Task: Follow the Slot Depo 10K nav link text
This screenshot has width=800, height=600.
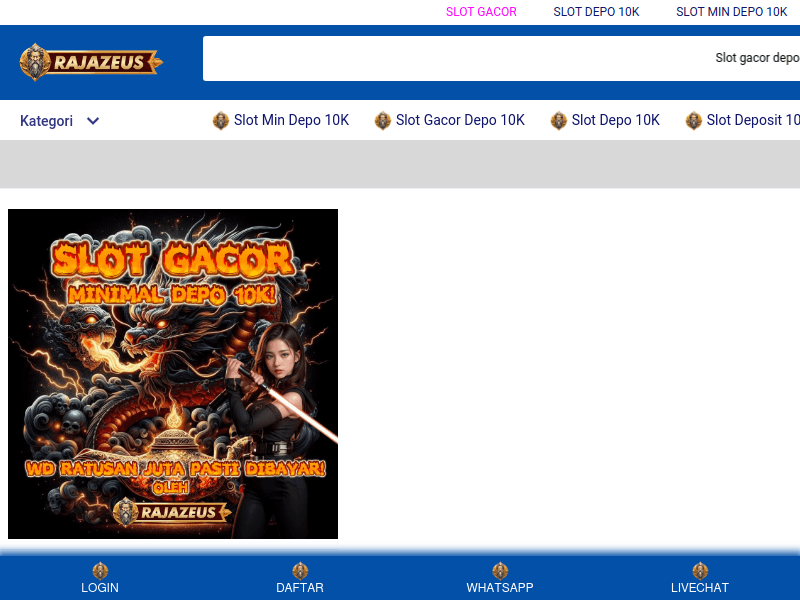Action: (x=615, y=121)
